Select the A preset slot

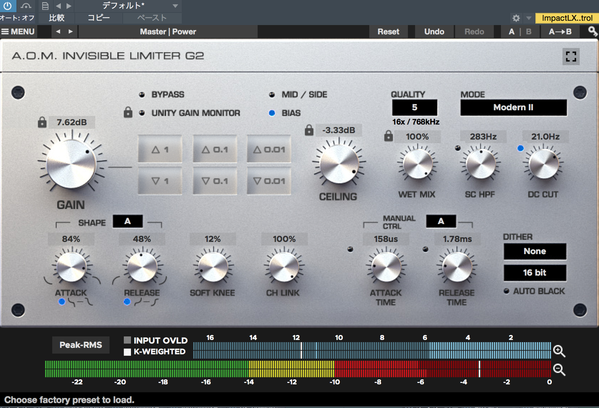tap(512, 32)
